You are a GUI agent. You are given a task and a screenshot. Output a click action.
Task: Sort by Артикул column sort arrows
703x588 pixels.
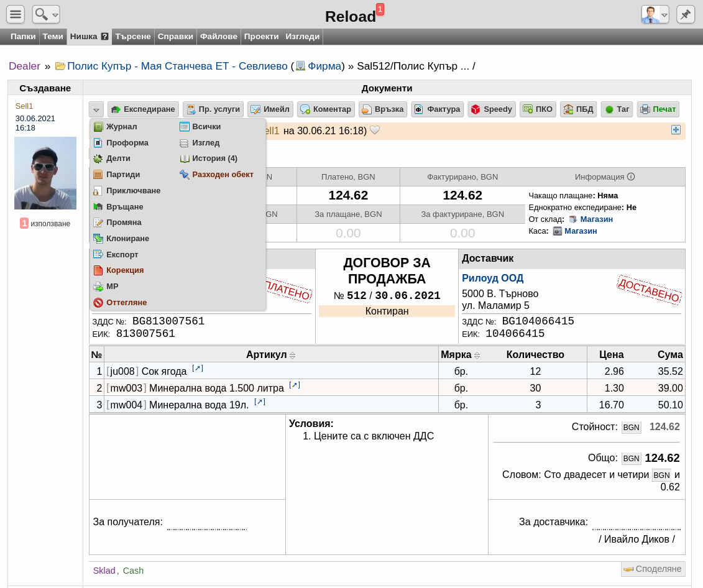point(292,356)
